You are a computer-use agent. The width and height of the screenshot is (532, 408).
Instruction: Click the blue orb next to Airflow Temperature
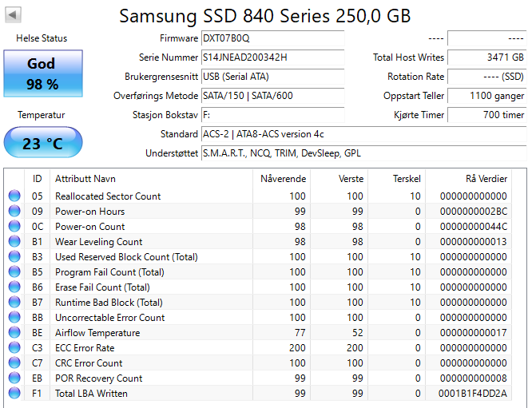click(x=14, y=333)
